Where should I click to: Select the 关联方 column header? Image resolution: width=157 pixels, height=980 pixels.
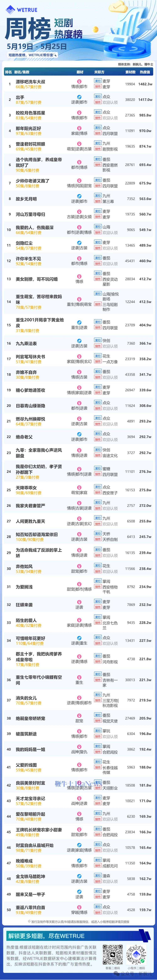point(99,72)
